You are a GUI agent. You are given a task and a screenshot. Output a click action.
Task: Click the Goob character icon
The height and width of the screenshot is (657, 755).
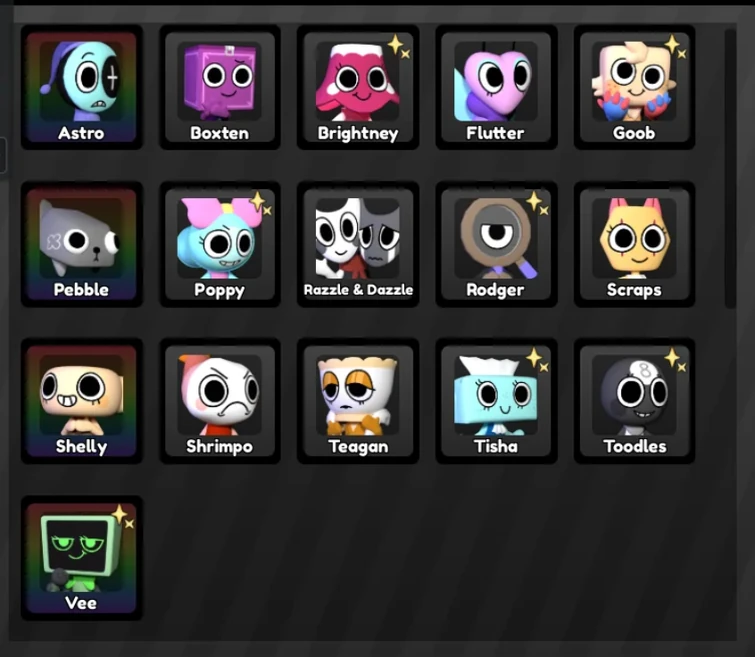[x=635, y=87]
